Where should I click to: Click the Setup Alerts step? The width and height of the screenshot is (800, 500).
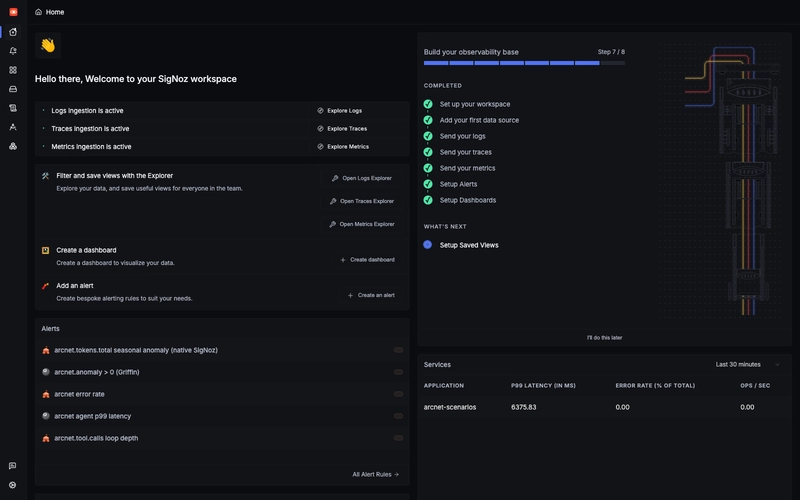pyautogui.click(x=459, y=184)
